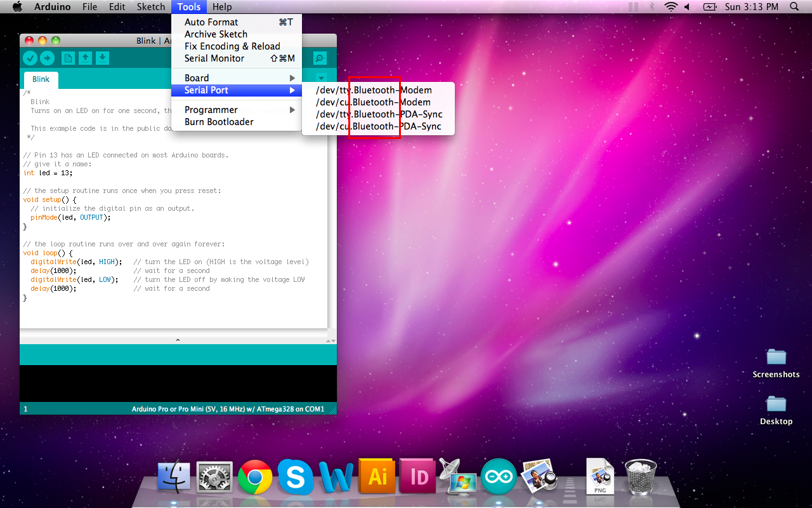Viewport: 812px width, 508px height.
Task: Click the Save sketch down-arrow icon
Action: coord(102,58)
